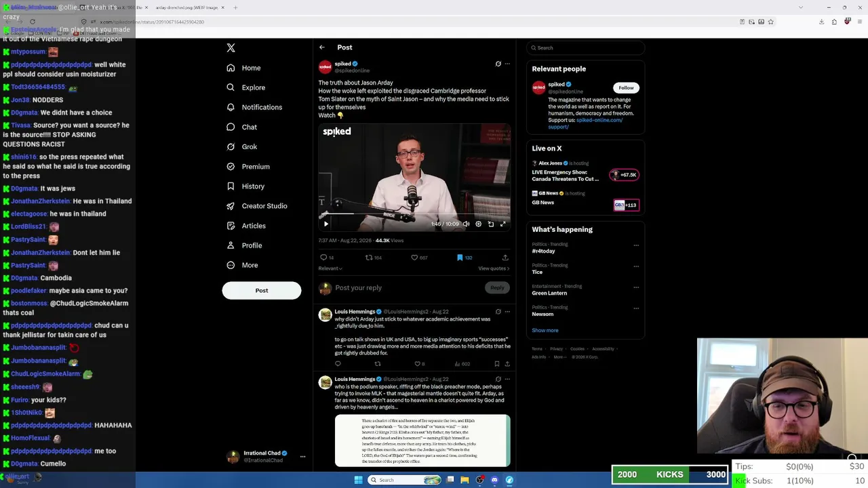Go back using the Post header arrow
Image resolution: width=868 pixels, height=488 pixels.
point(322,47)
